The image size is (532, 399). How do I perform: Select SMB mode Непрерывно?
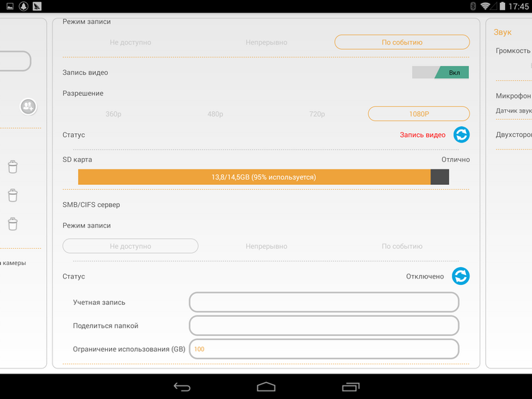[x=266, y=246]
